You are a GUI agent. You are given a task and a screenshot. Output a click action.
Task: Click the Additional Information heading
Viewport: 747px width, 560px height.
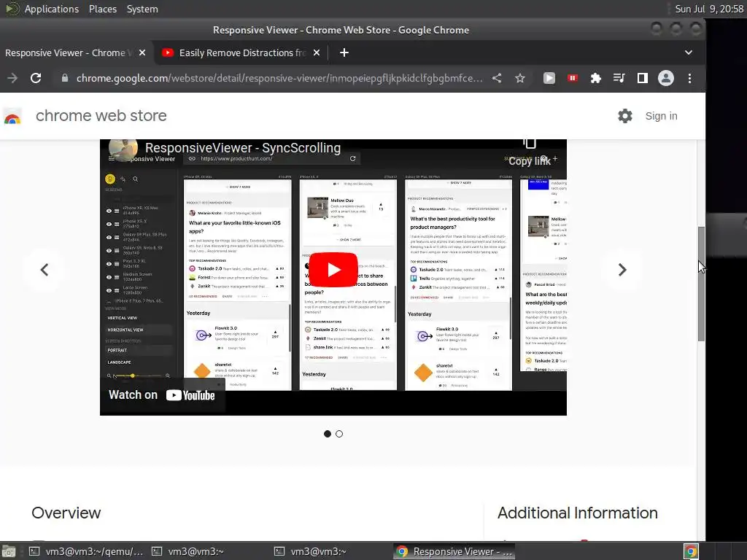pyautogui.click(x=578, y=513)
